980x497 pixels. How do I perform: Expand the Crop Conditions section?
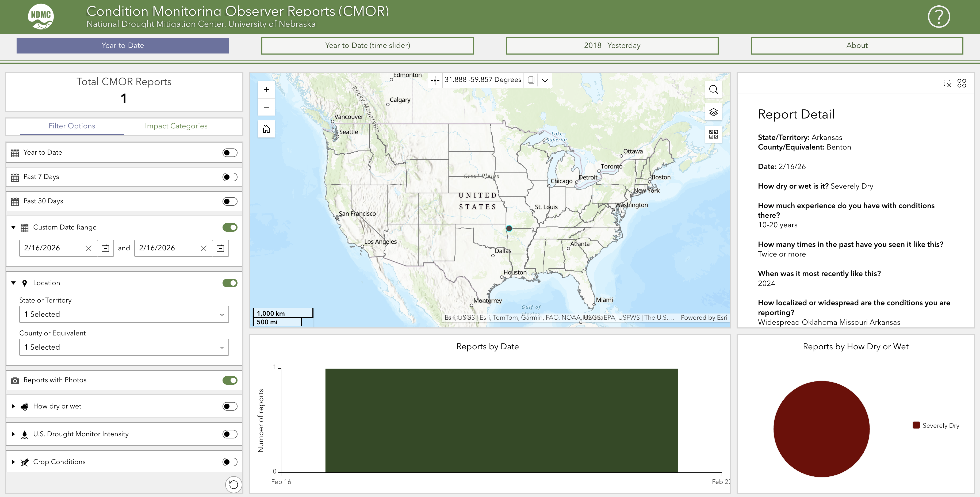13,462
